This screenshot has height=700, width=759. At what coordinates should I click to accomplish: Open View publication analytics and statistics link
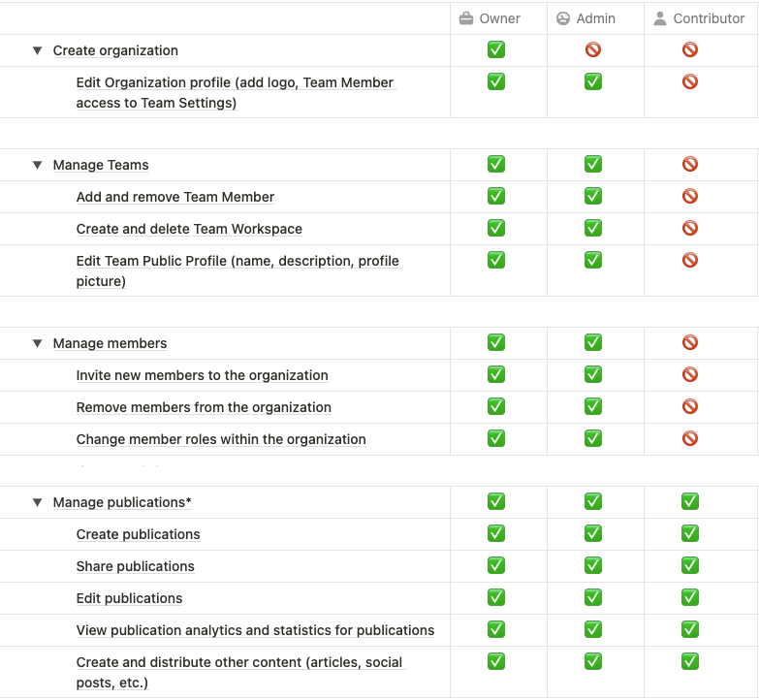point(255,630)
